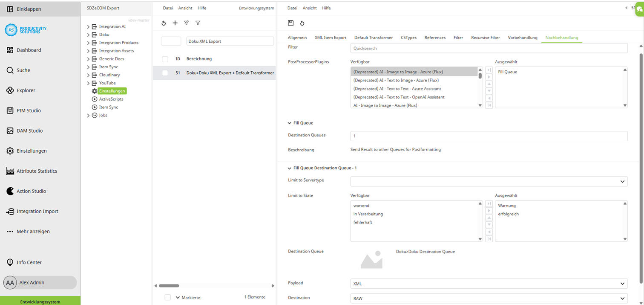
Task: Expand the Doku tree node
Action: (88, 35)
